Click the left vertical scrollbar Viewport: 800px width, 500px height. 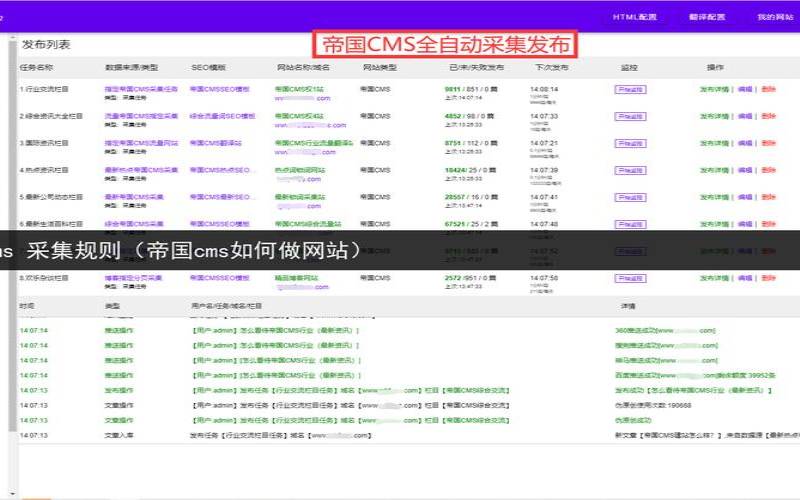click(11, 250)
